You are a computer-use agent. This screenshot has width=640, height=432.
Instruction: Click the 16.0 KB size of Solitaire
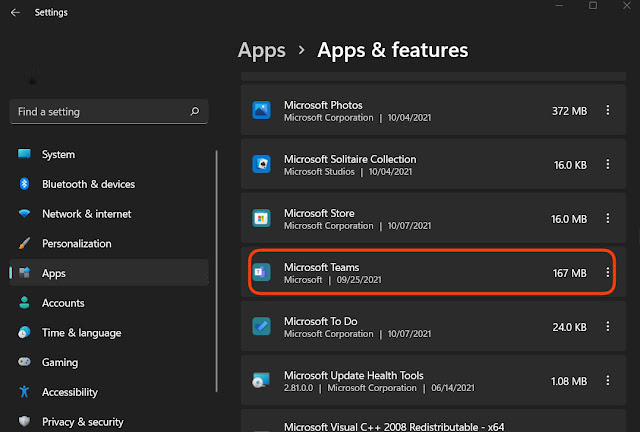click(x=570, y=165)
